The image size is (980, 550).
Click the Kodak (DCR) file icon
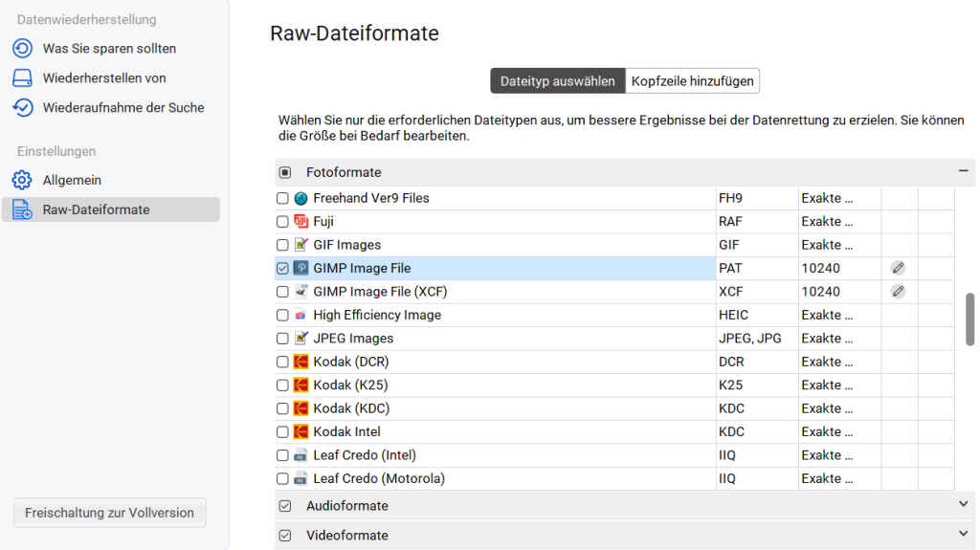pyautogui.click(x=301, y=362)
